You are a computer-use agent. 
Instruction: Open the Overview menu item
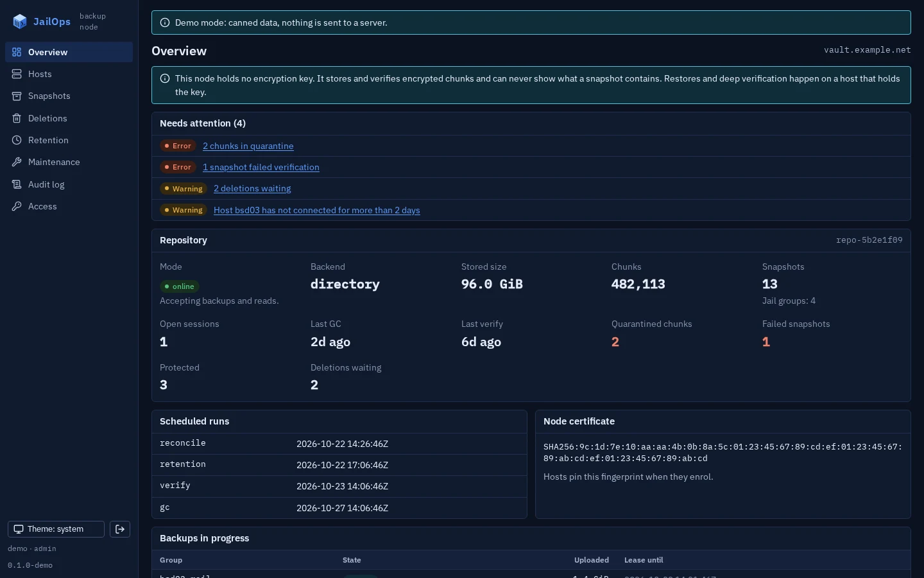point(69,52)
